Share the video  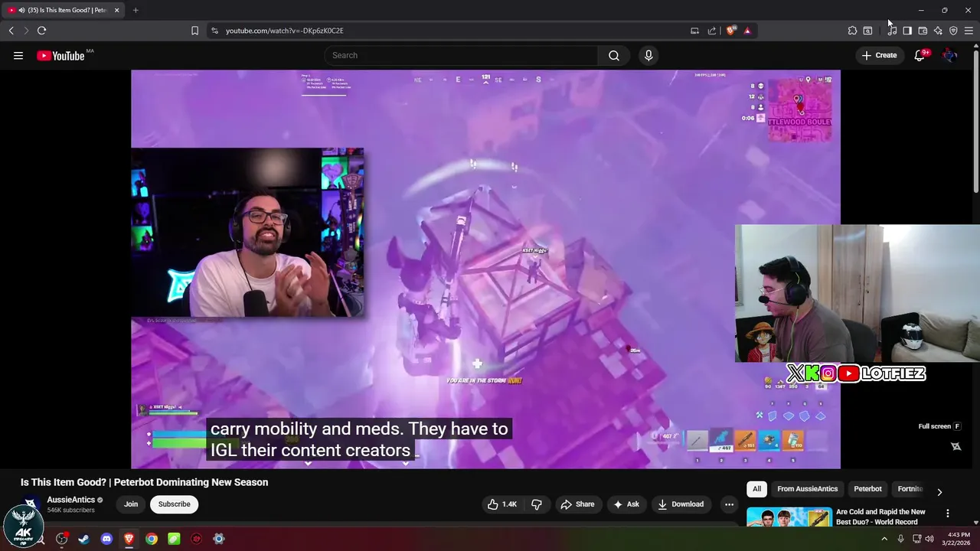[x=577, y=504]
